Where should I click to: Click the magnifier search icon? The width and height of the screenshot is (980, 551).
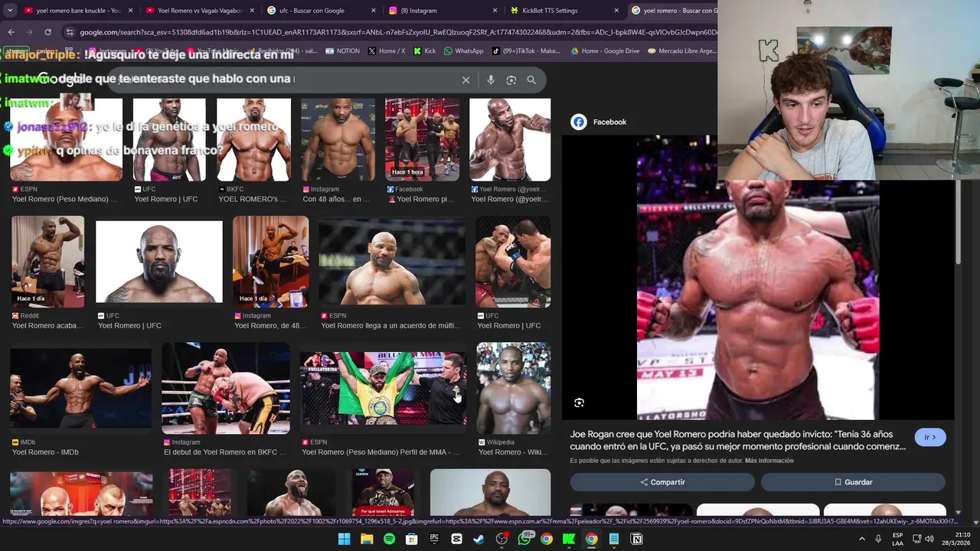(x=531, y=80)
